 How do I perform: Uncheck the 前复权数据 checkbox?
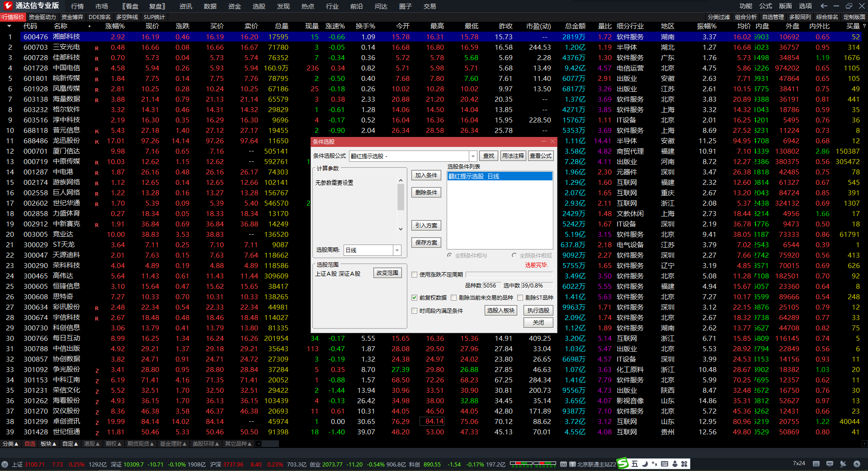click(414, 297)
